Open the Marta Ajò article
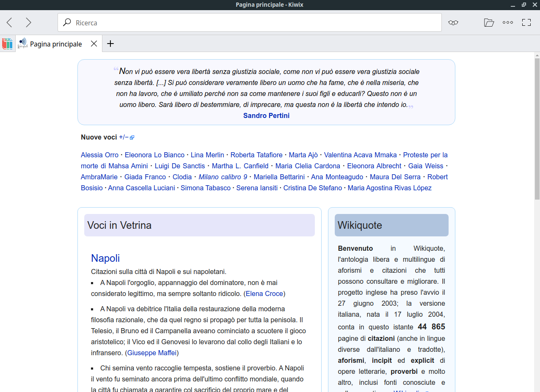The width and height of the screenshot is (540, 392). click(x=303, y=155)
